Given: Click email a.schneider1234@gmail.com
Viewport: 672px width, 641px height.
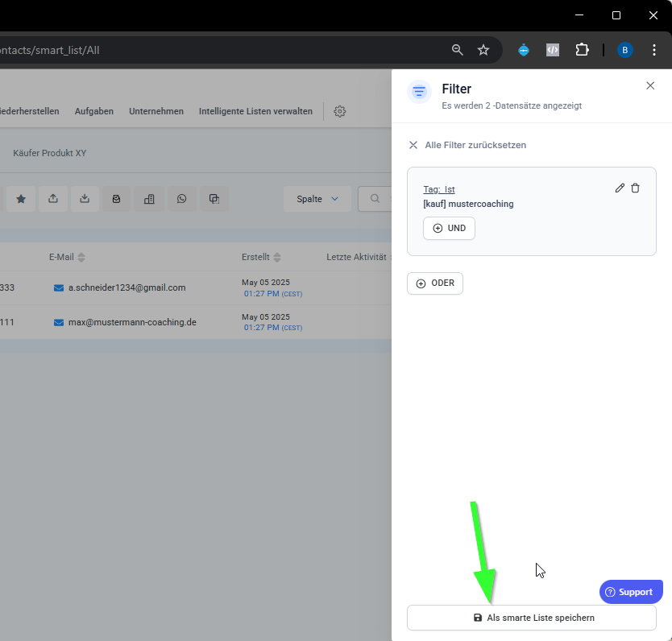Looking at the screenshot, I should pyautogui.click(x=127, y=287).
